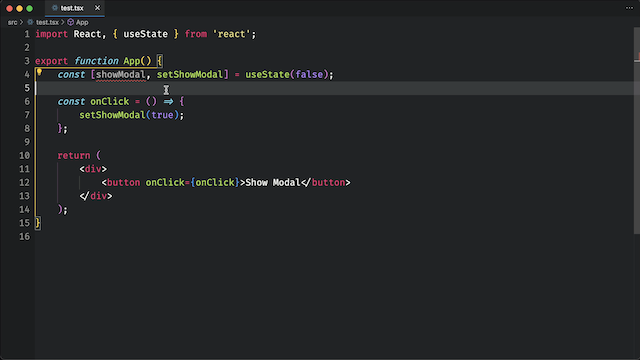This screenshot has height=360, width=640.
Task: Click the closing div tag on line 13
Action: [96, 196]
